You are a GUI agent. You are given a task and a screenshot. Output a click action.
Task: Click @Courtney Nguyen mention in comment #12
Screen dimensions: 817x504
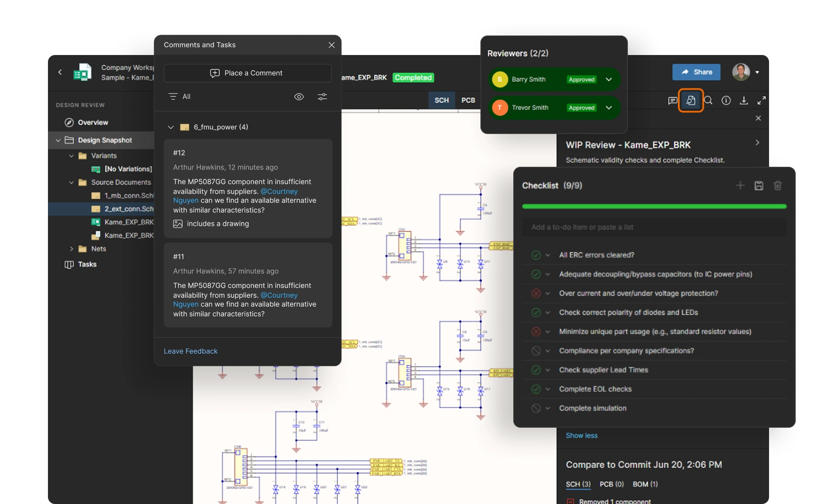(279, 192)
